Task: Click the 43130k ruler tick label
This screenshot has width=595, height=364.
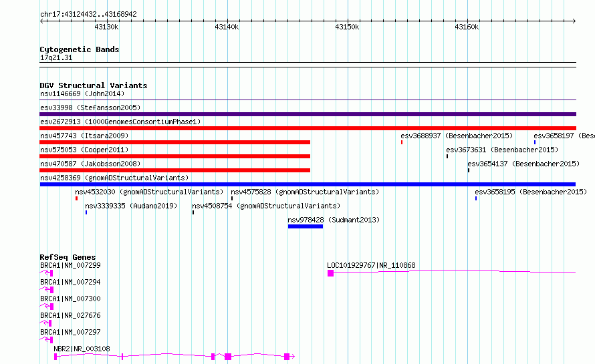Action: [106, 27]
